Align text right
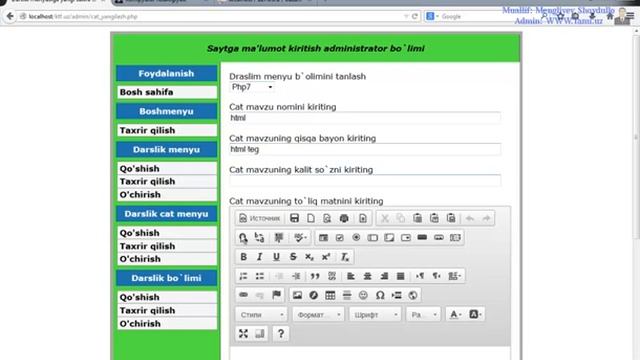640x360 pixels. point(384,276)
